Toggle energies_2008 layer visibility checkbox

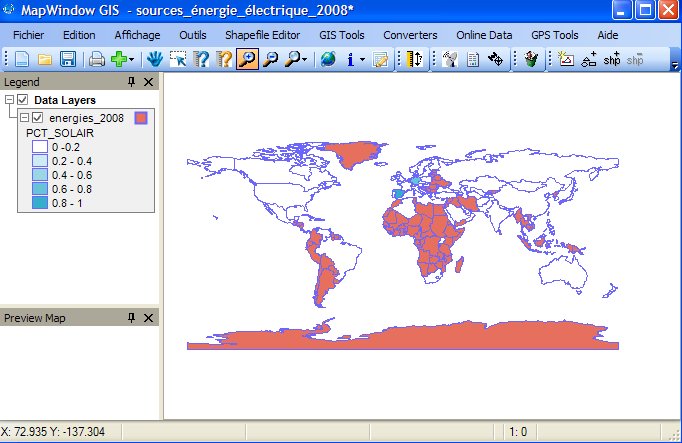pos(38,118)
